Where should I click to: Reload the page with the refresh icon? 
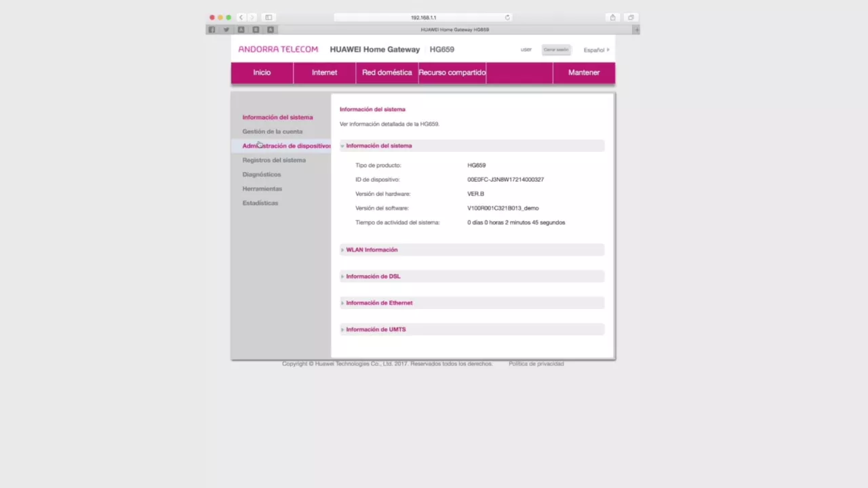(507, 18)
